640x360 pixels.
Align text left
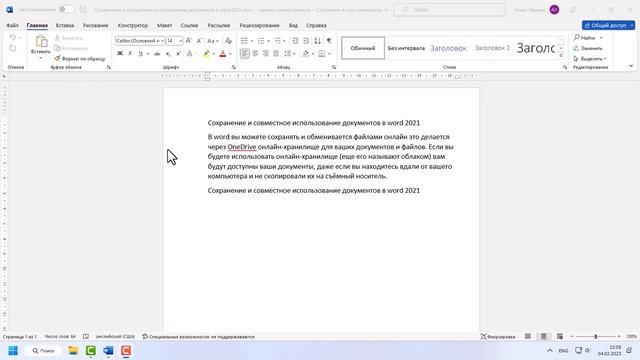click(x=244, y=53)
